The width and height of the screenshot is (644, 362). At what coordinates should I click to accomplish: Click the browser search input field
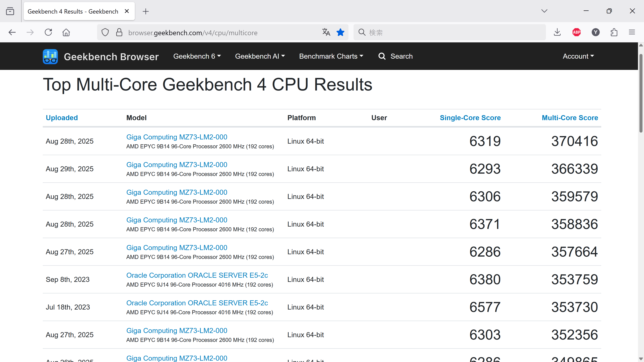[450, 33]
